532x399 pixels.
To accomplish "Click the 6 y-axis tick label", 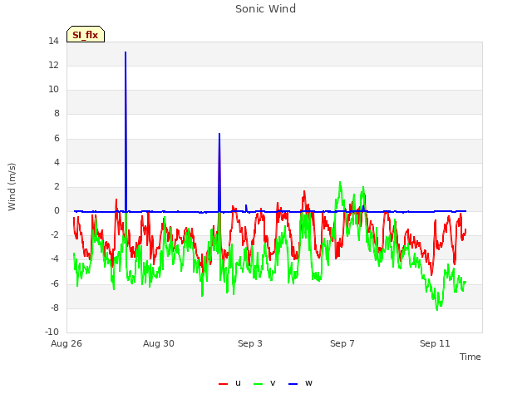I will click(x=57, y=139).
